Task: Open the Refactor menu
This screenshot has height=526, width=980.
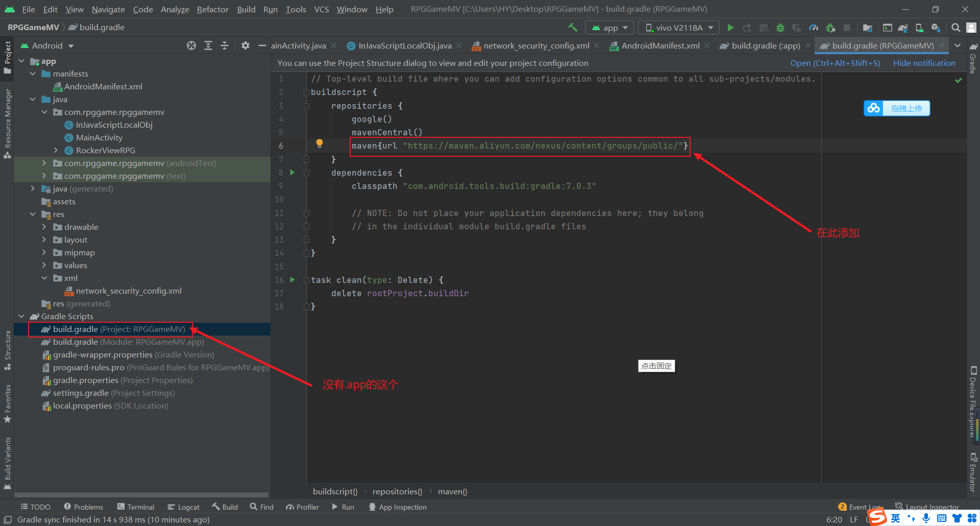Action: [x=212, y=9]
